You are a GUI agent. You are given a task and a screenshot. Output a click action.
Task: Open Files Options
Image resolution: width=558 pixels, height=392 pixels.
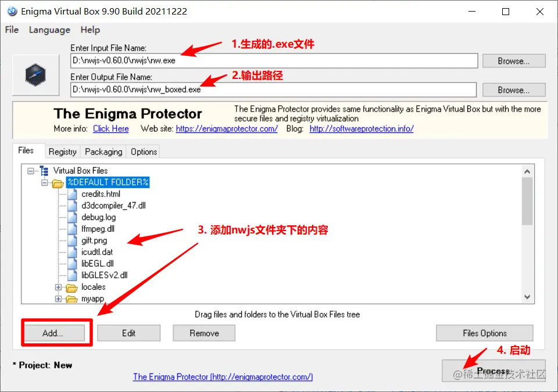(485, 333)
